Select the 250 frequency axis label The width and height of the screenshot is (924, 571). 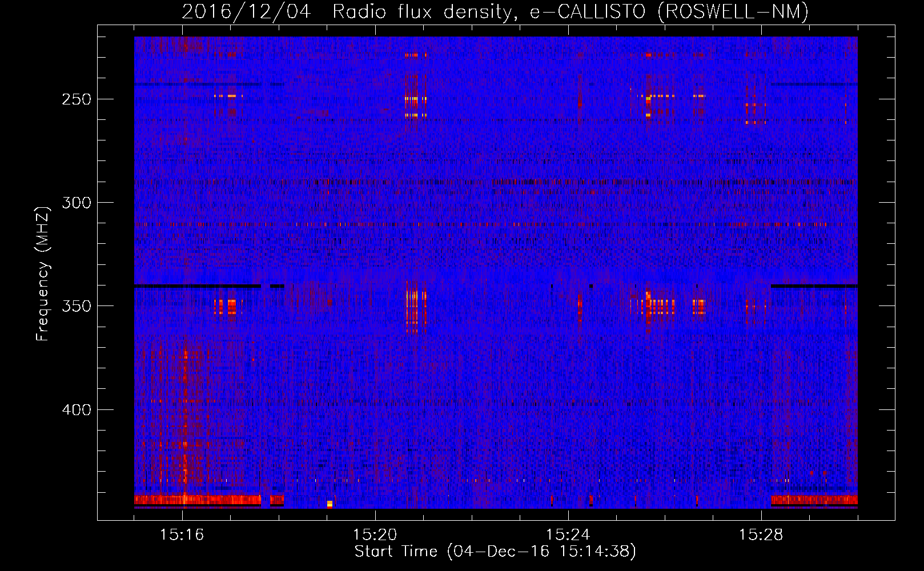77,99
